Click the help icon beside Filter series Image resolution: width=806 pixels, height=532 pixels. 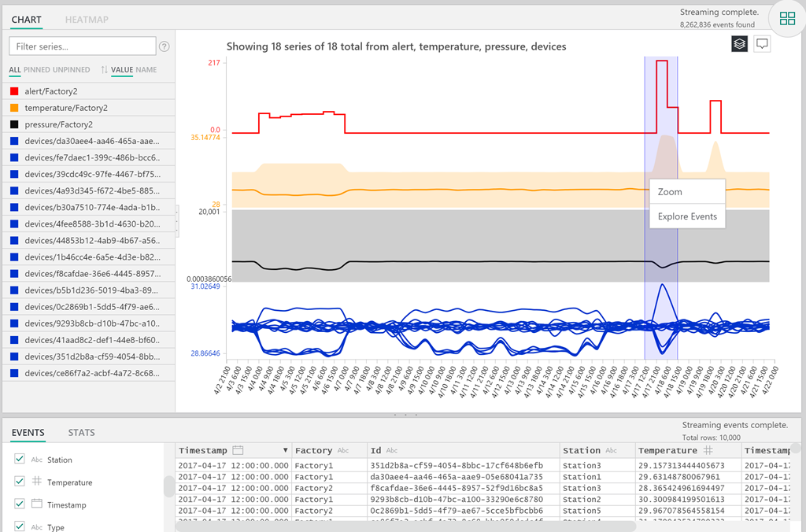[165, 46]
